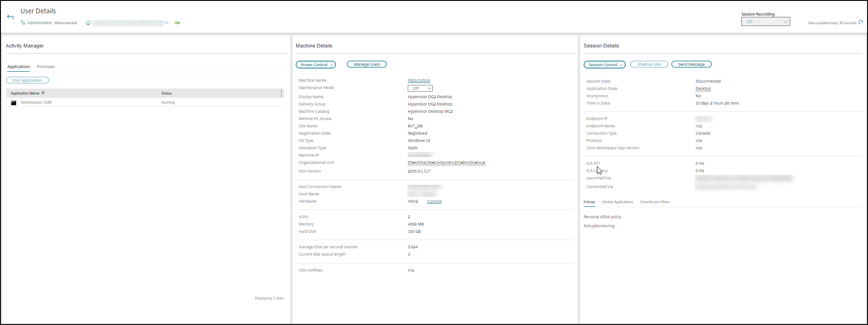This screenshot has height=325, width=868.
Task: Expand the Session Control menu
Action: [604, 65]
